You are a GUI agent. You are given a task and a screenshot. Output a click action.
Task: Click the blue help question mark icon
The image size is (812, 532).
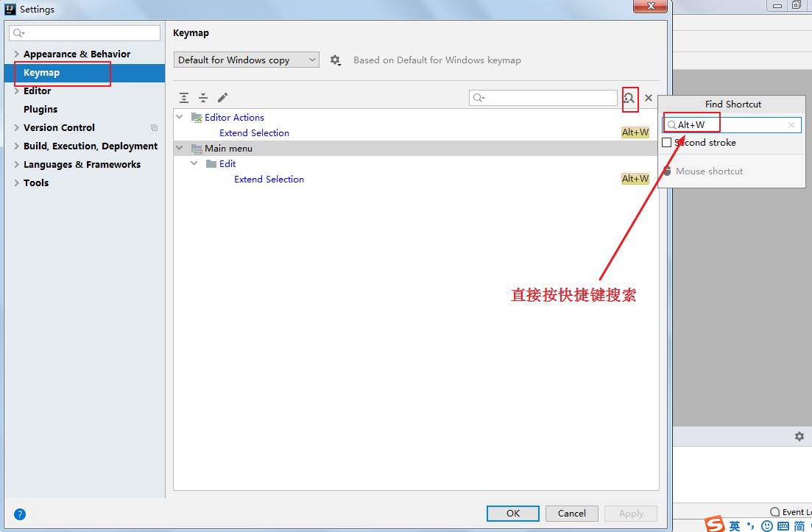pos(20,514)
